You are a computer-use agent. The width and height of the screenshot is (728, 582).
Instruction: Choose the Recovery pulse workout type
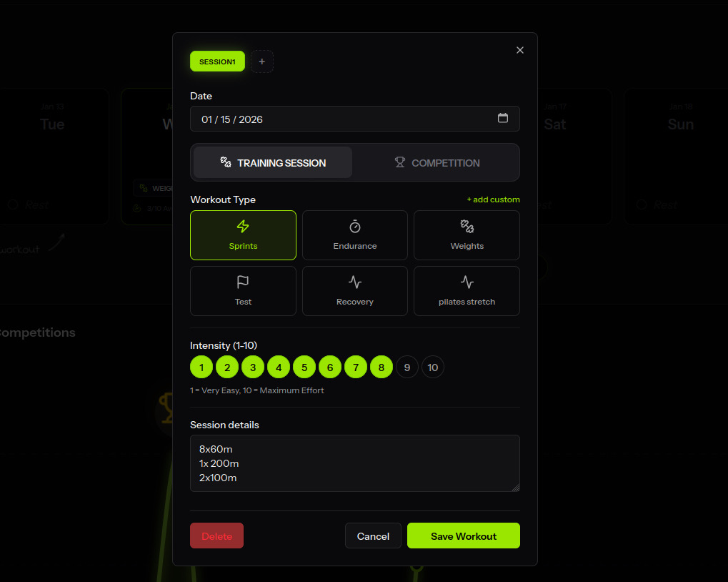pyautogui.click(x=355, y=291)
